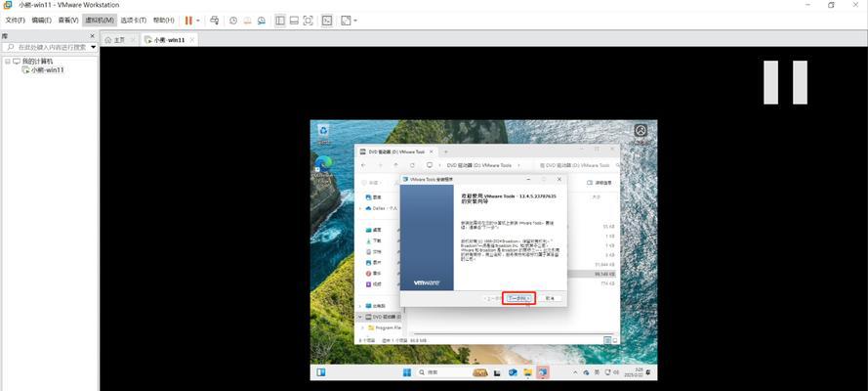868x391 pixels.
Task: Select the Microsoft Edge desktop shortcut
Action: pos(324,166)
